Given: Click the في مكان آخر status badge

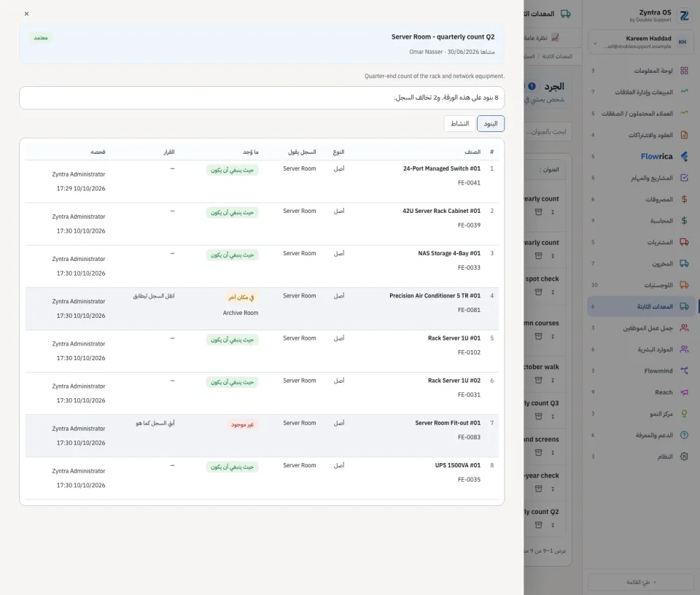Looking at the screenshot, I should coord(241,297).
